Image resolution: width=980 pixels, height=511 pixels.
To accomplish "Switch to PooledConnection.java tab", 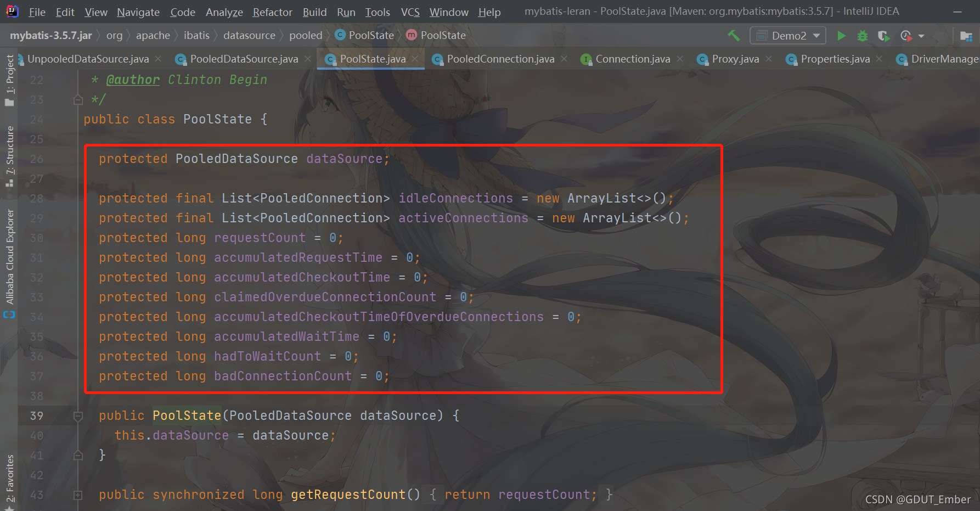I will pos(500,59).
